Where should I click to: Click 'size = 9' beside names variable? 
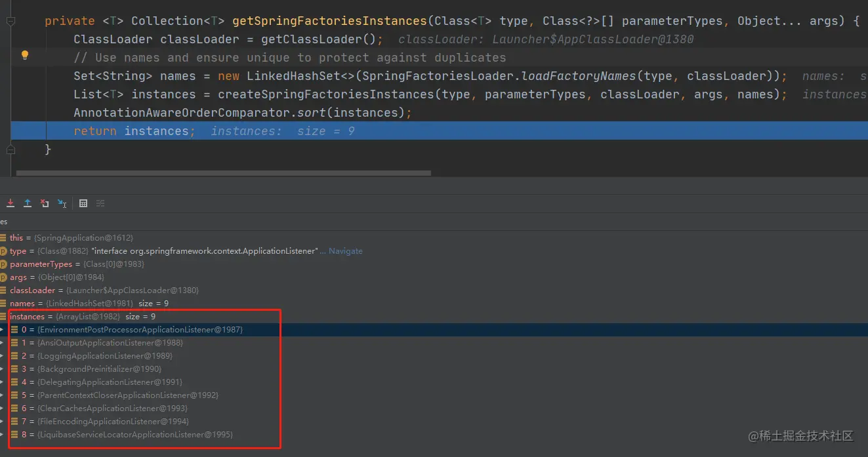(154, 304)
